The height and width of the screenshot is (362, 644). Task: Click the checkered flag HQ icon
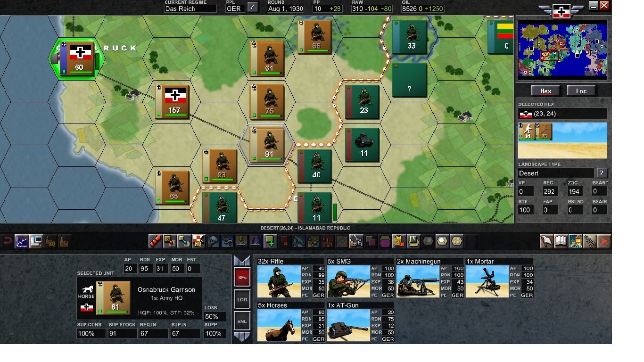click(198, 241)
